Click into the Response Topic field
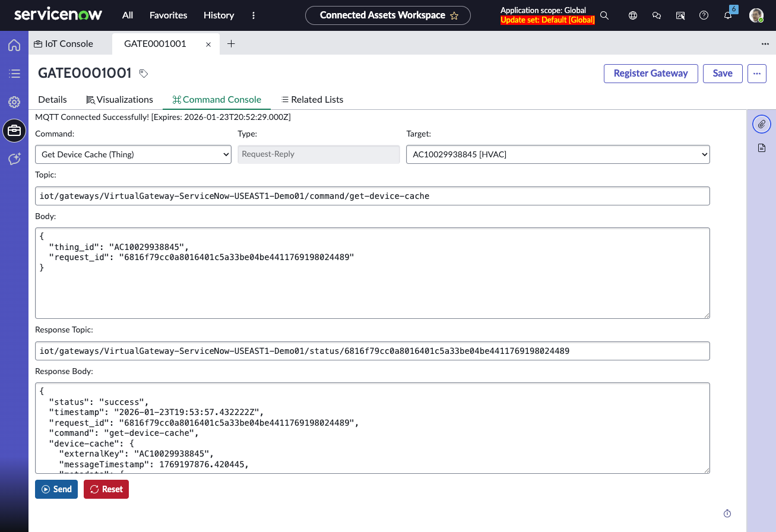Image resolution: width=776 pixels, height=532 pixels. (x=372, y=351)
